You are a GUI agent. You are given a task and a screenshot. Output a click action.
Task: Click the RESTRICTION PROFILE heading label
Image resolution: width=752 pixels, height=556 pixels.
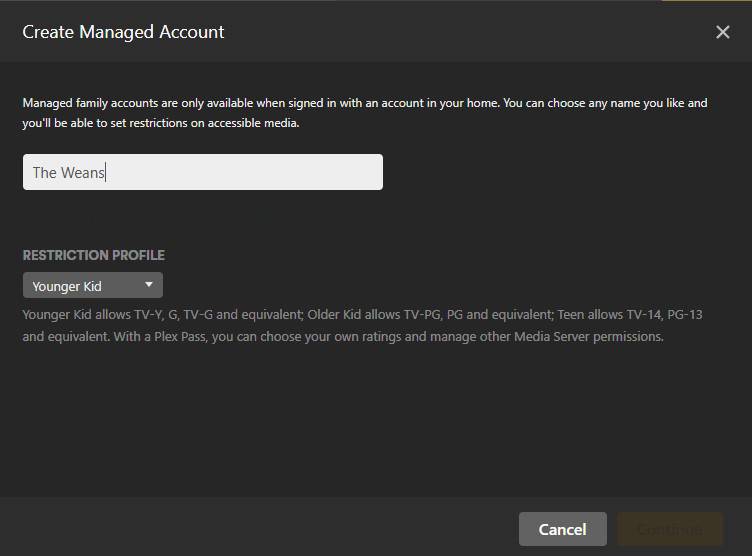coord(93,255)
